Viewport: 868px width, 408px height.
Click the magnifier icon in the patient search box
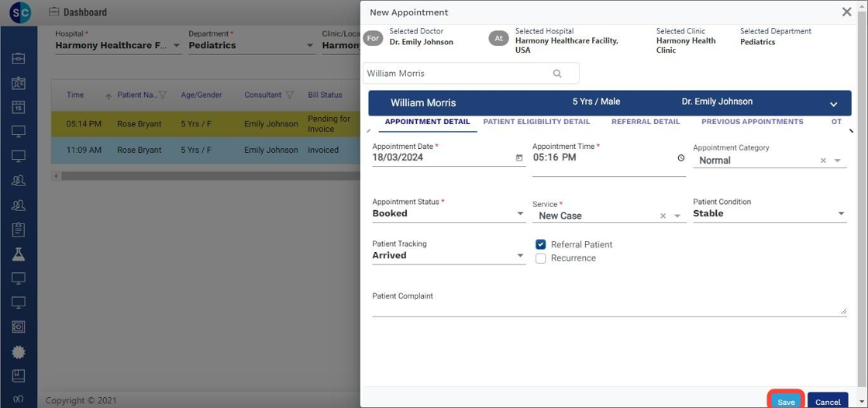(x=557, y=73)
